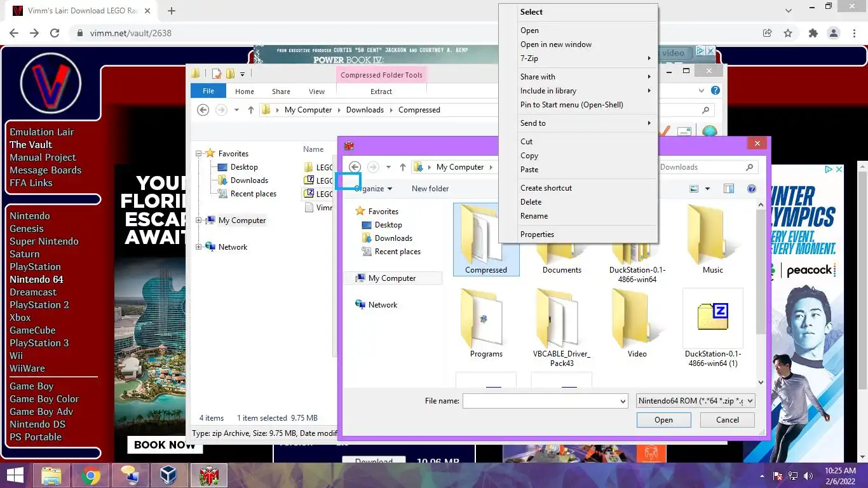Click Back arrow in the Open dialog
Image resolution: width=868 pixels, height=488 pixels.
point(355,167)
